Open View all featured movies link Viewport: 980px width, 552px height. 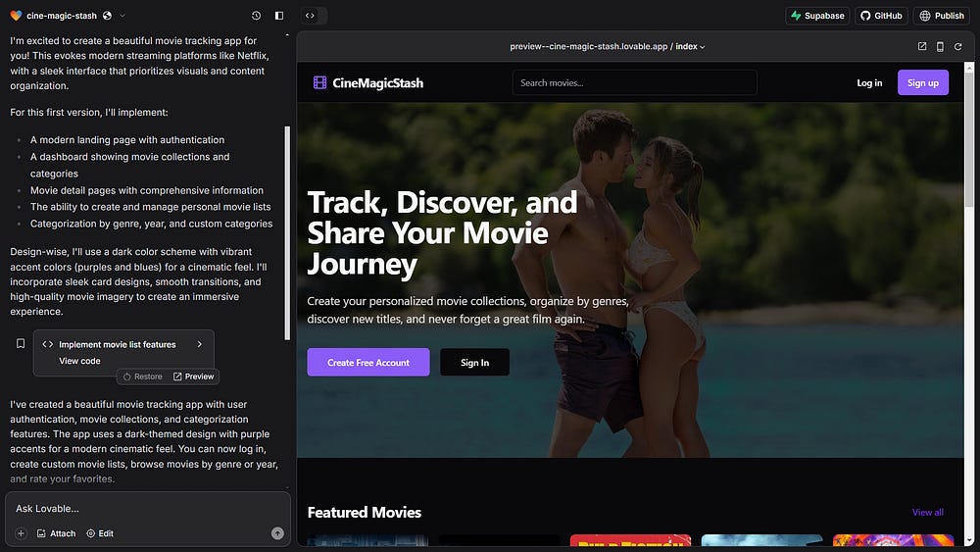(x=927, y=512)
